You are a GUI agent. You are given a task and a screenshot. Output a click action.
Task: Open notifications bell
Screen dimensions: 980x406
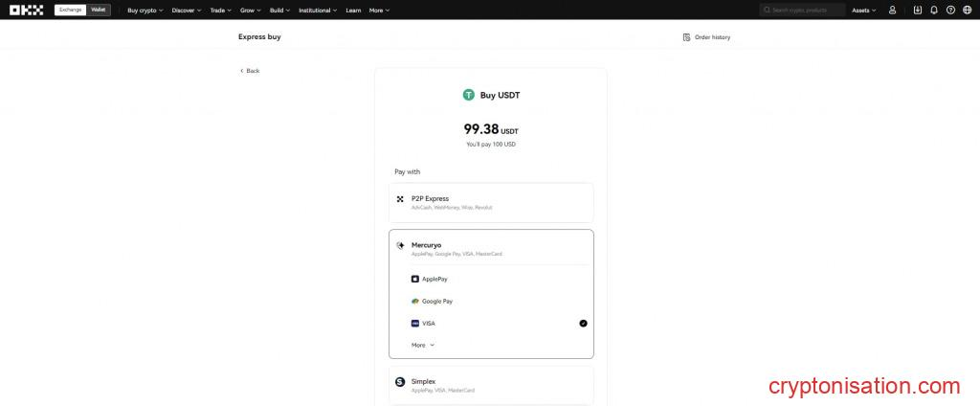tap(934, 10)
